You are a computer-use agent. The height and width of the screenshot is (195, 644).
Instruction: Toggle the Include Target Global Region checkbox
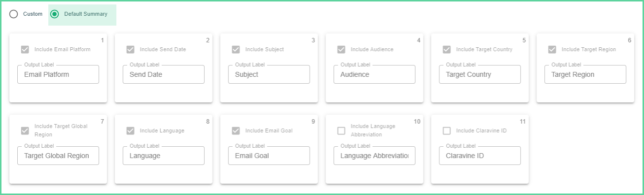(x=25, y=130)
